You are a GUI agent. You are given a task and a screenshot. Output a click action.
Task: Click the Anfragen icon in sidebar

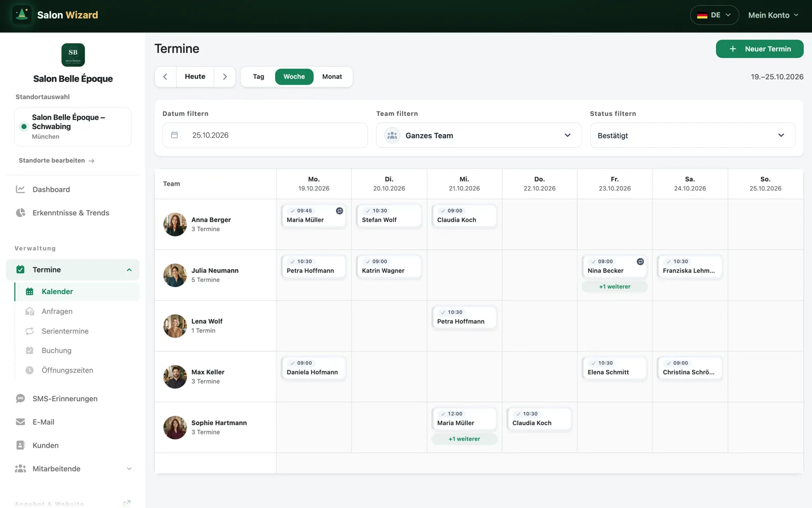[x=29, y=311]
